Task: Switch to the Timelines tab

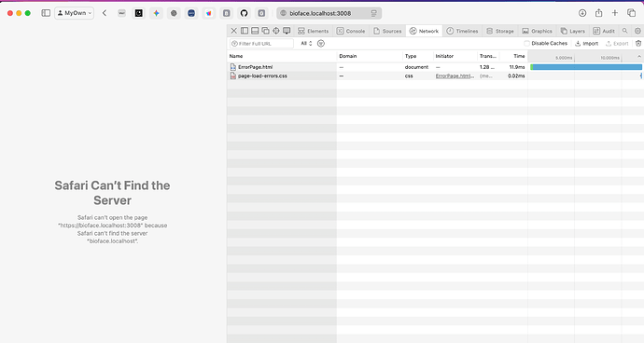Action: [x=462, y=31]
